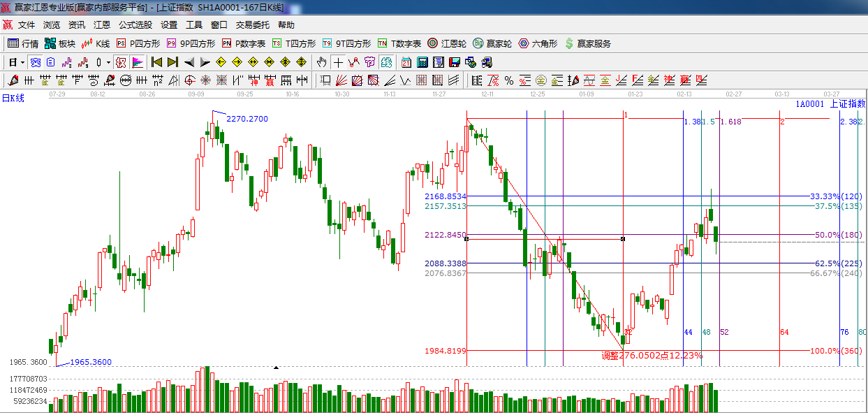Viewport: 868px width, 413px height.
Task: Click the 六角形 hexagon tool
Action: pos(538,43)
